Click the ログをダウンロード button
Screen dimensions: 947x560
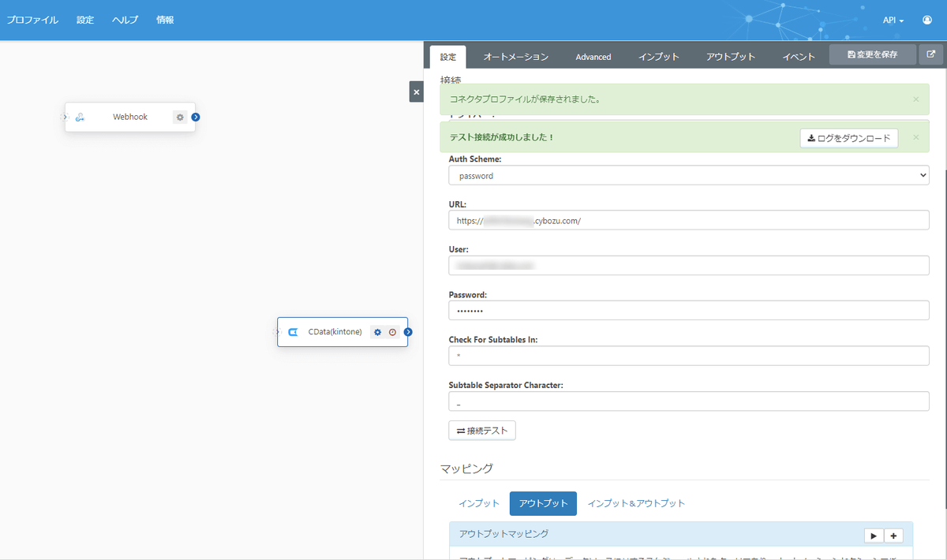849,138
